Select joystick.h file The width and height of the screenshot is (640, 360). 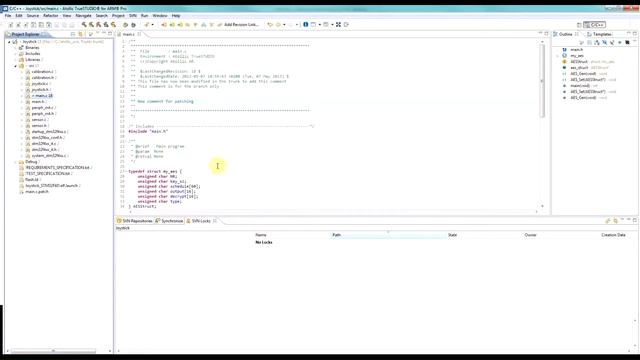point(40,89)
